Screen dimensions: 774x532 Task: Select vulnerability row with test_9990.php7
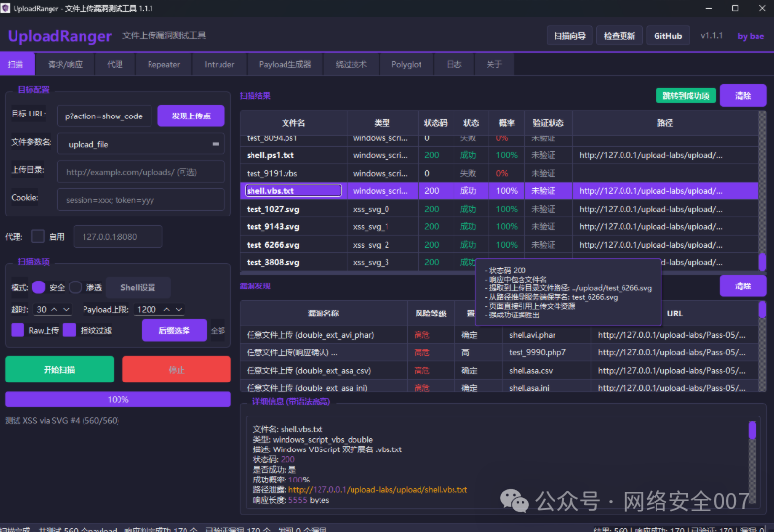(x=499, y=352)
